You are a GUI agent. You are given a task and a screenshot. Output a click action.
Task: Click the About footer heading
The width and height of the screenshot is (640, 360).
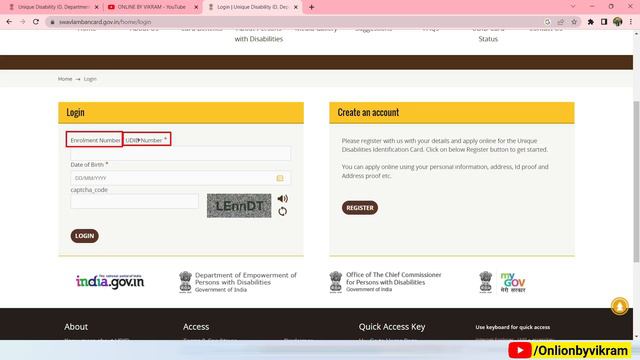[x=76, y=327]
